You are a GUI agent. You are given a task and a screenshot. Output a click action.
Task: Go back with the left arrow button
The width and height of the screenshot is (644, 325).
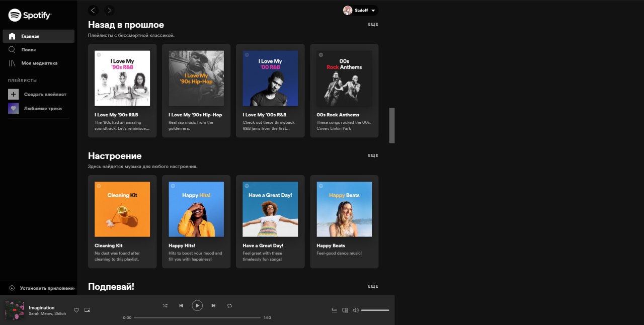93,10
